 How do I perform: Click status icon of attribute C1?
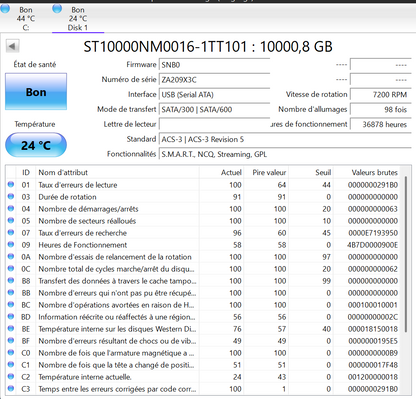(11, 364)
